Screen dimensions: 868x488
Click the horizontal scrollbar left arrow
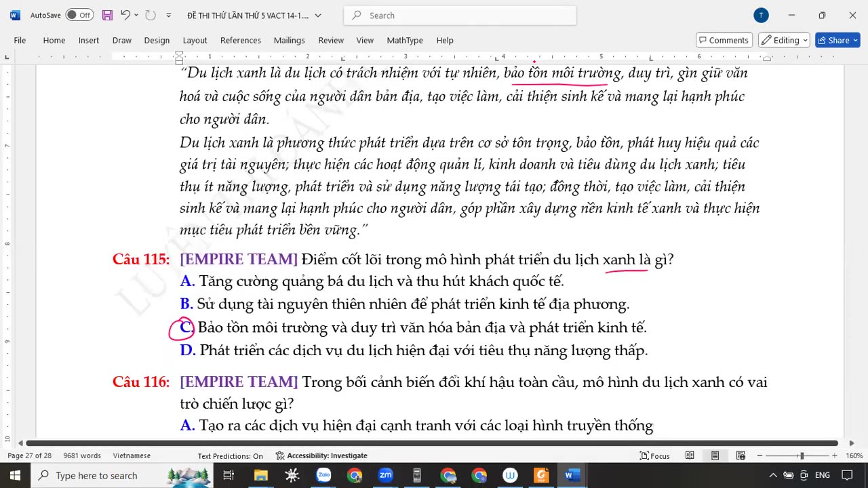point(20,443)
